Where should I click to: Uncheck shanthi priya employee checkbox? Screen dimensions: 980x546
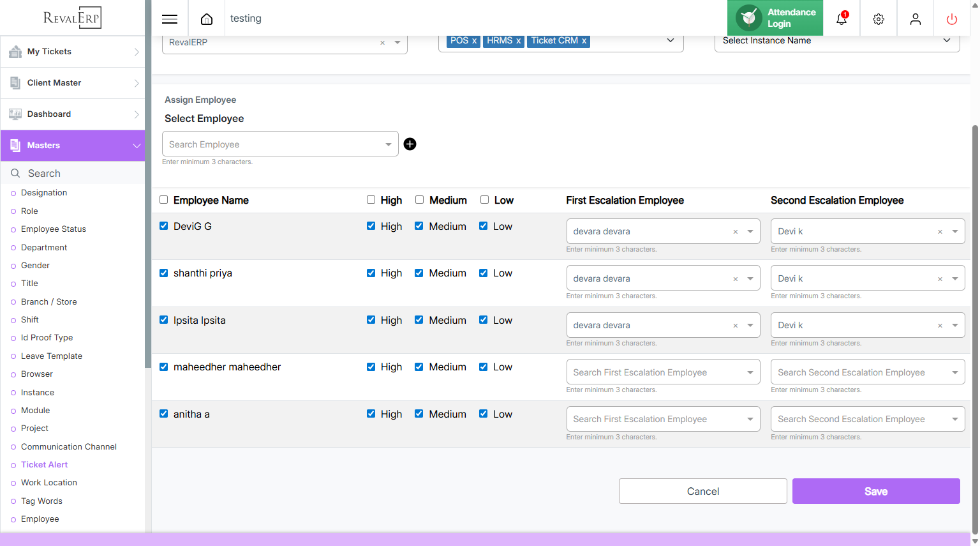tap(164, 273)
